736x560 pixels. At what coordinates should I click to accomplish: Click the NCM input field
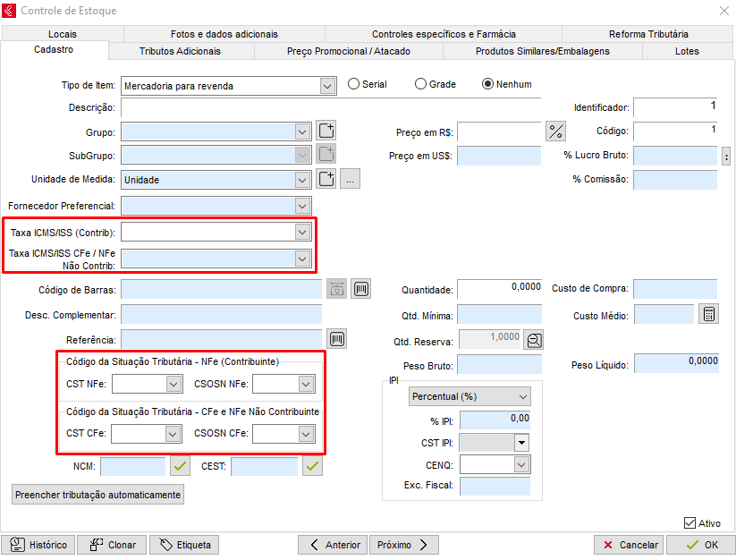133,467
